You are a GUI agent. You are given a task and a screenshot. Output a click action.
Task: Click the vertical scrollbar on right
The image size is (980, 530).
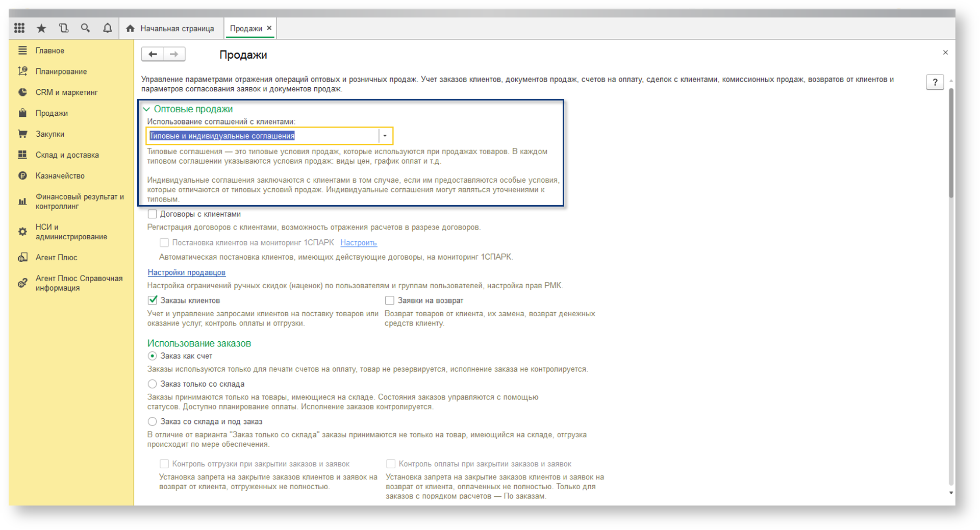[x=951, y=143]
